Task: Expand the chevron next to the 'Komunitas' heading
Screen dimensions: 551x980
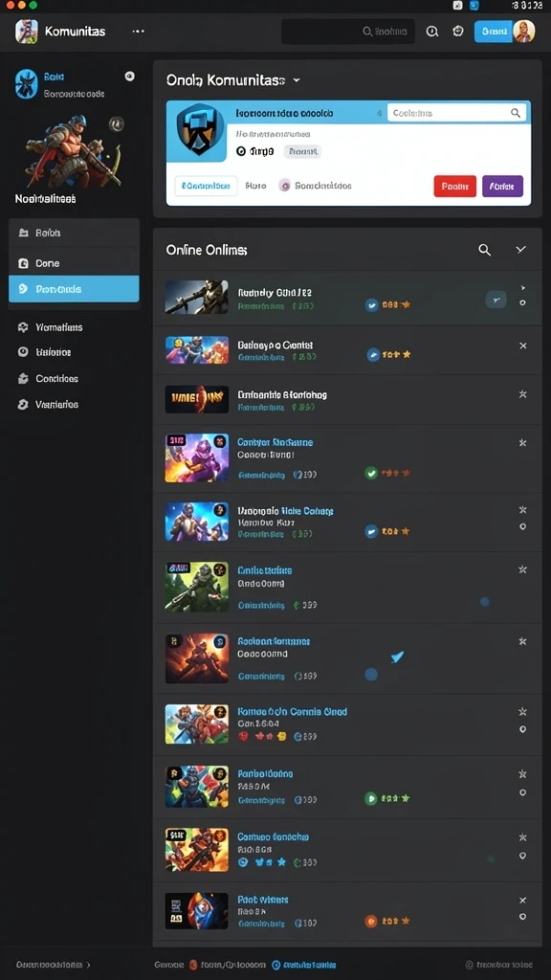Action: [297, 80]
